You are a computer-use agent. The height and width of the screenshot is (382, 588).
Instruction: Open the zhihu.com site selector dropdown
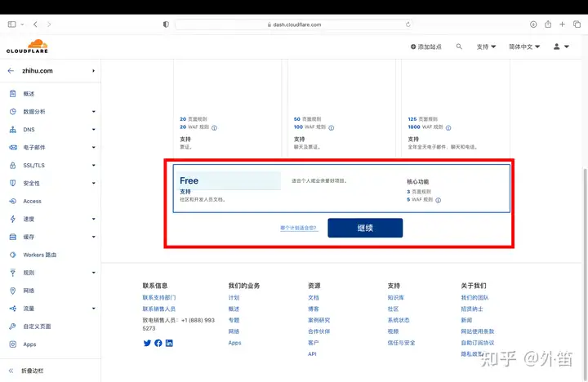point(93,71)
